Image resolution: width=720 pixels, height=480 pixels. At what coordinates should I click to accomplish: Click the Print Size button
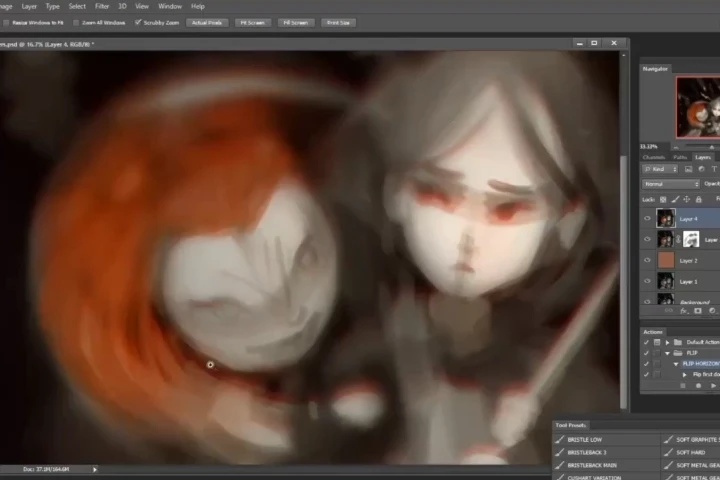(338, 23)
